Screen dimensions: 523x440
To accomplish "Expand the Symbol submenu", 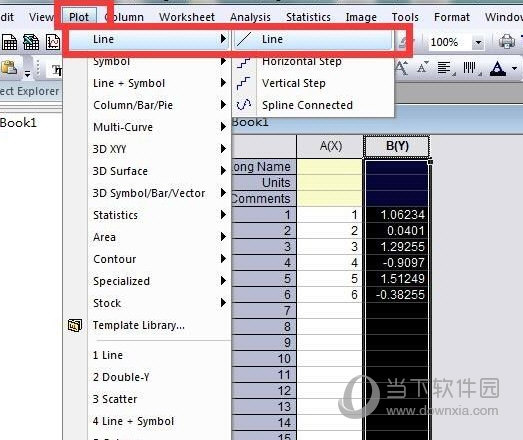I will coord(147,61).
